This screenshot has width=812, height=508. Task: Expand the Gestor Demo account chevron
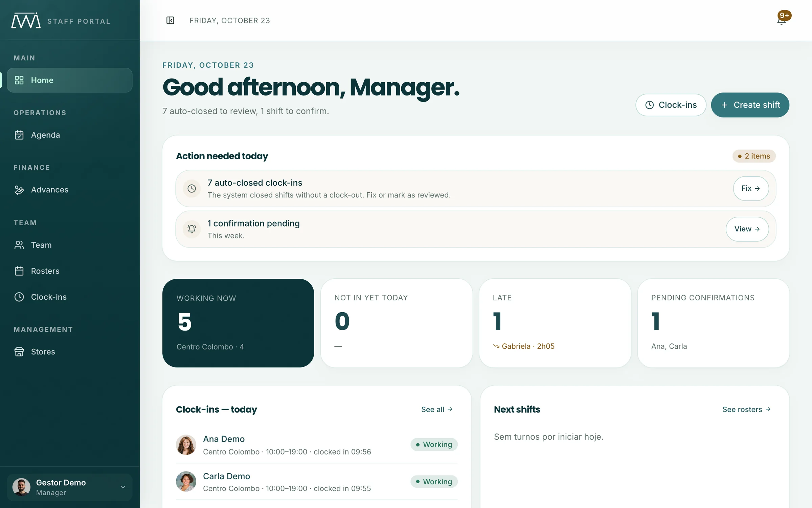click(123, 487)
